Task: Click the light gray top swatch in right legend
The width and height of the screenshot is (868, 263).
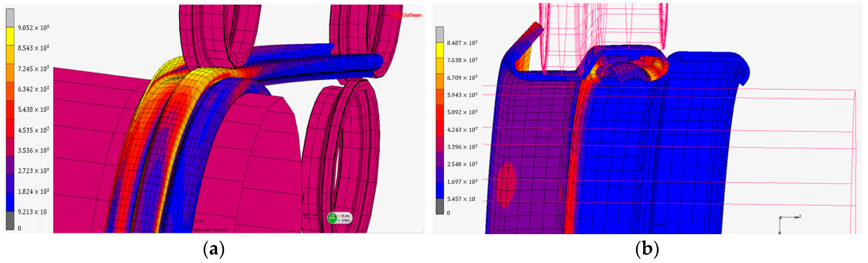Action: 440,35
